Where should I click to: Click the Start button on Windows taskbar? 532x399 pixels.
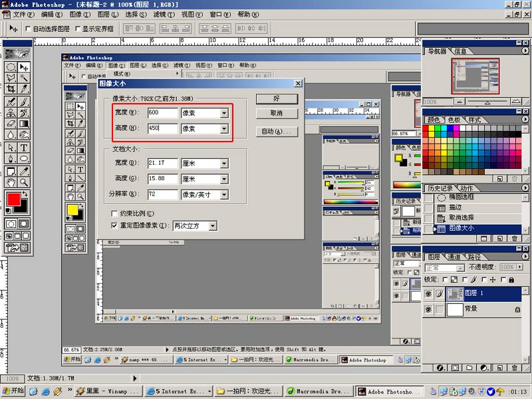(13, 391)
